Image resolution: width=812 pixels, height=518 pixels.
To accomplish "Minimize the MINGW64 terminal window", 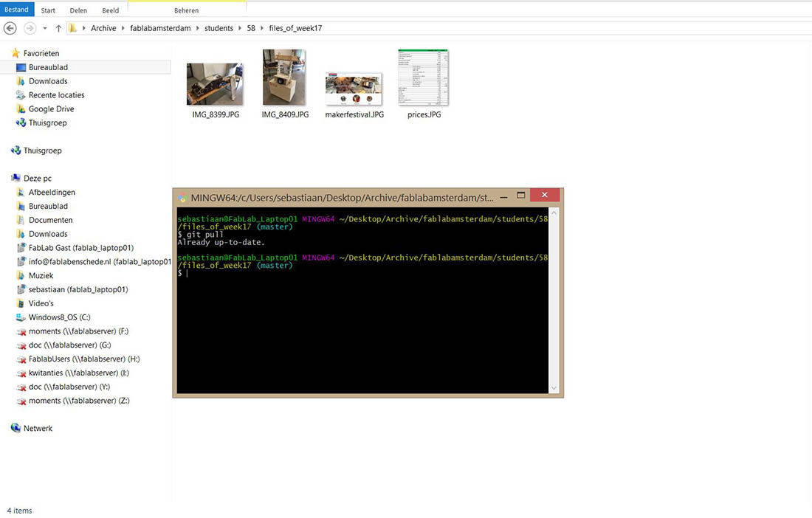I will [503, 197].
